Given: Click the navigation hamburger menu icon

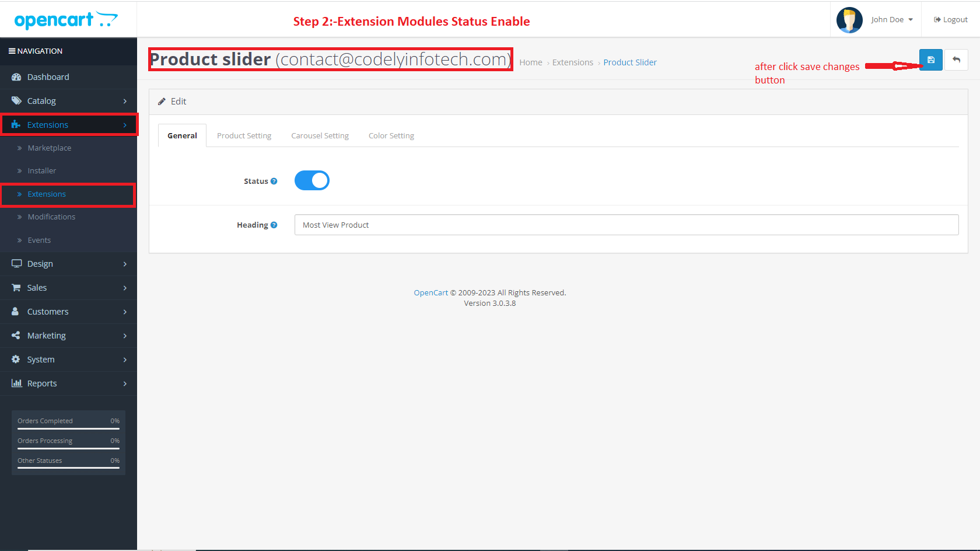Looking at the screenshot, I should pos(12,51).
